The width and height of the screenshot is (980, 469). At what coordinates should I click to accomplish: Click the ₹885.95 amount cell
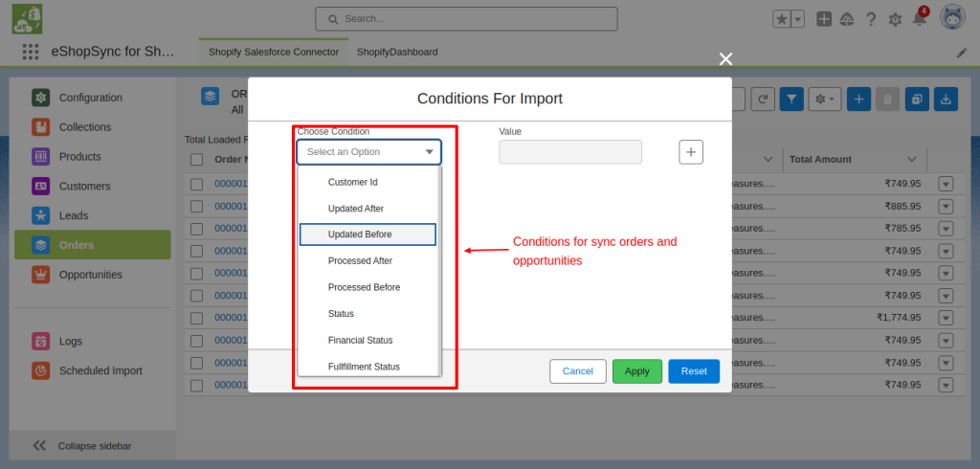902,207
